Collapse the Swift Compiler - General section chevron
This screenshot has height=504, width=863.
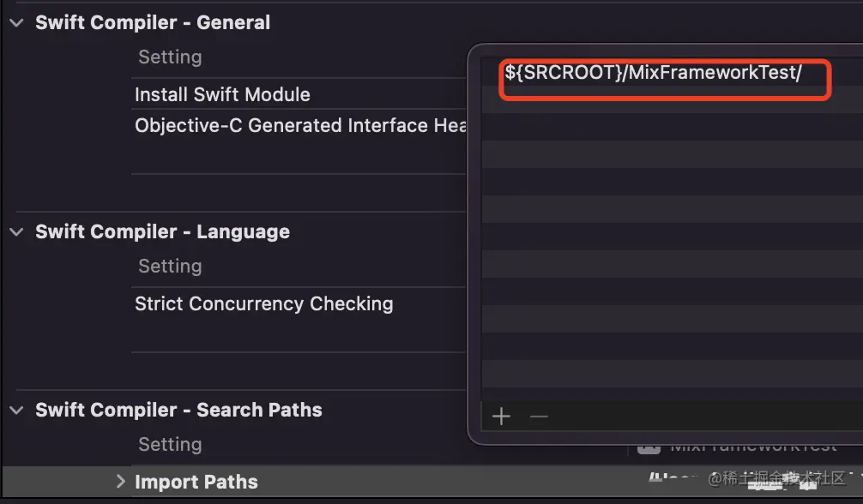(16, 23)
